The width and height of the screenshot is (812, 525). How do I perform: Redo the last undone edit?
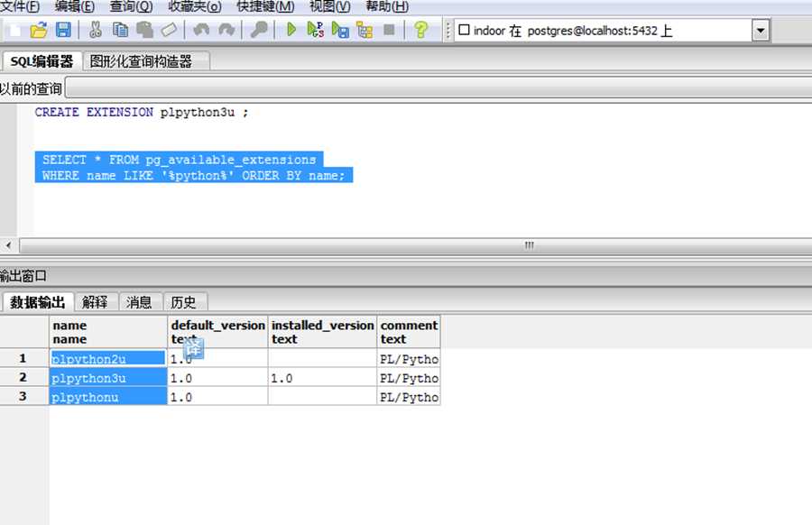pos(226,30)
